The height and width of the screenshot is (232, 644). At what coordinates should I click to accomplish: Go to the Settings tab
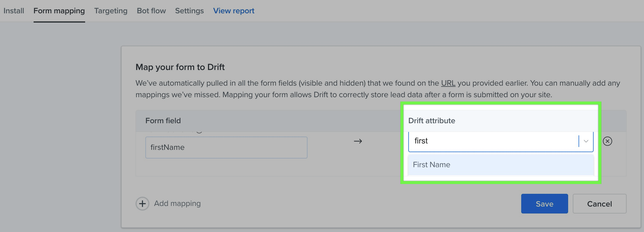click(x=189, y=11)
